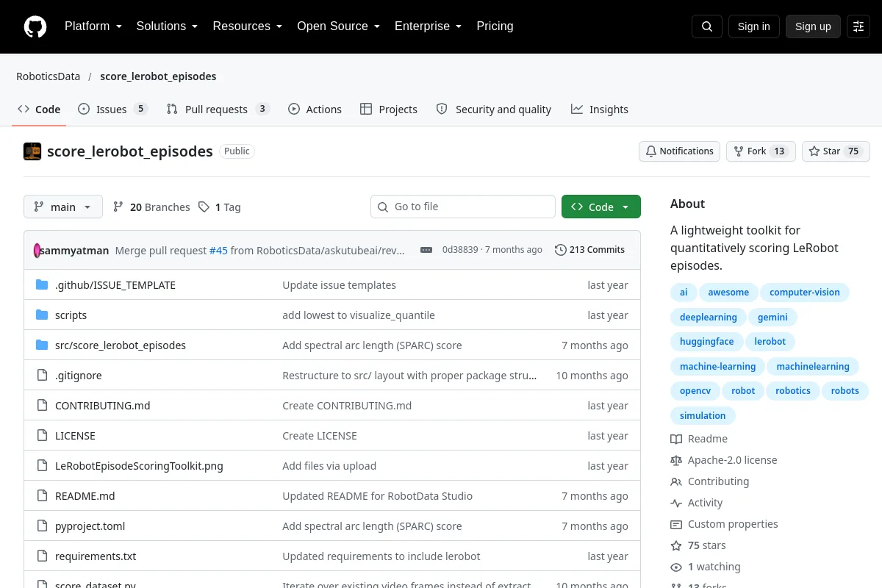
Task: Expand the Open Source menu
Action: (338, 26)
